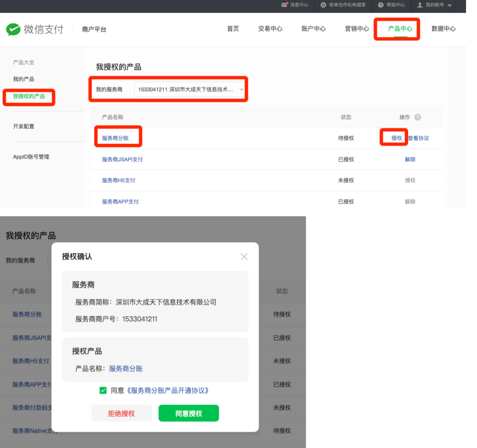The image size is (477, 448).
Task: Click 服务商付款码支付 link in background list
Action: pyautogui.click(x=32, y=408)
